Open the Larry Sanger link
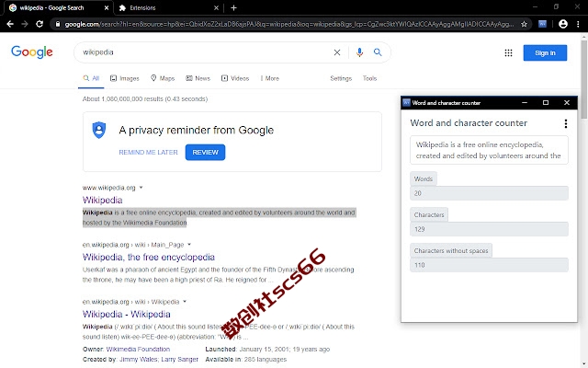The height and width of the screenshot is (368, 588). [179, 360]
